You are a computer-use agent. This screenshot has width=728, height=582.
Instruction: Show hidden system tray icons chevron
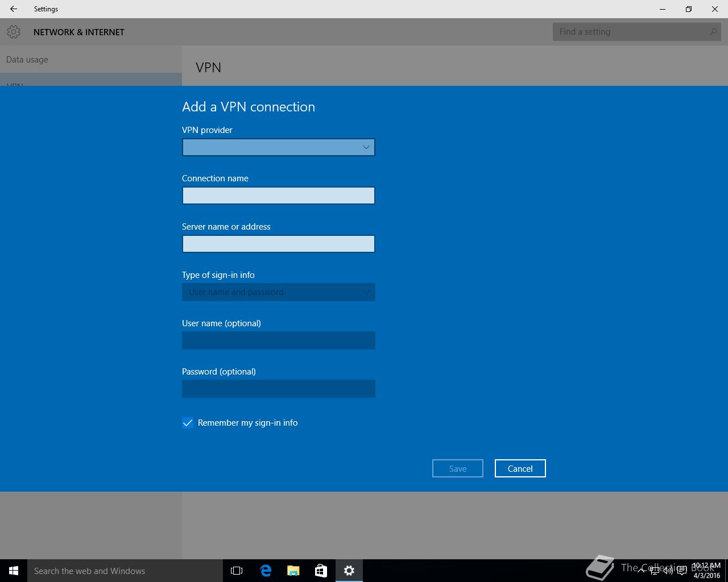[x=640, y=571]
